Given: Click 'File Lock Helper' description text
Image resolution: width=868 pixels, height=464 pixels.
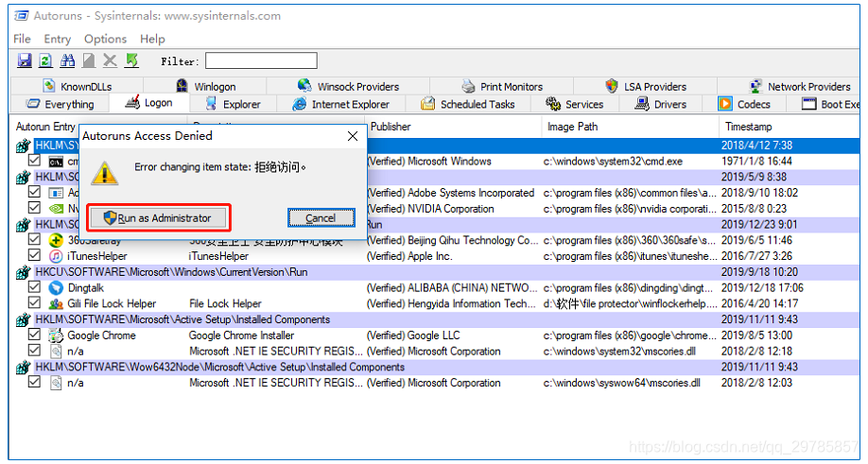Looking at the screenshot, I should tap(225, 303).
